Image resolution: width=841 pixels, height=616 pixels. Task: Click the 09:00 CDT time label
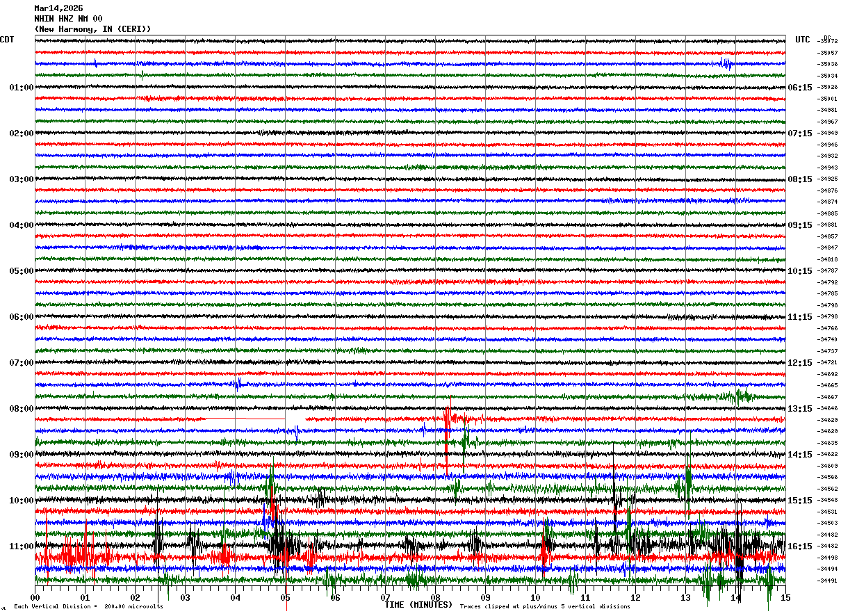(22, 455)
